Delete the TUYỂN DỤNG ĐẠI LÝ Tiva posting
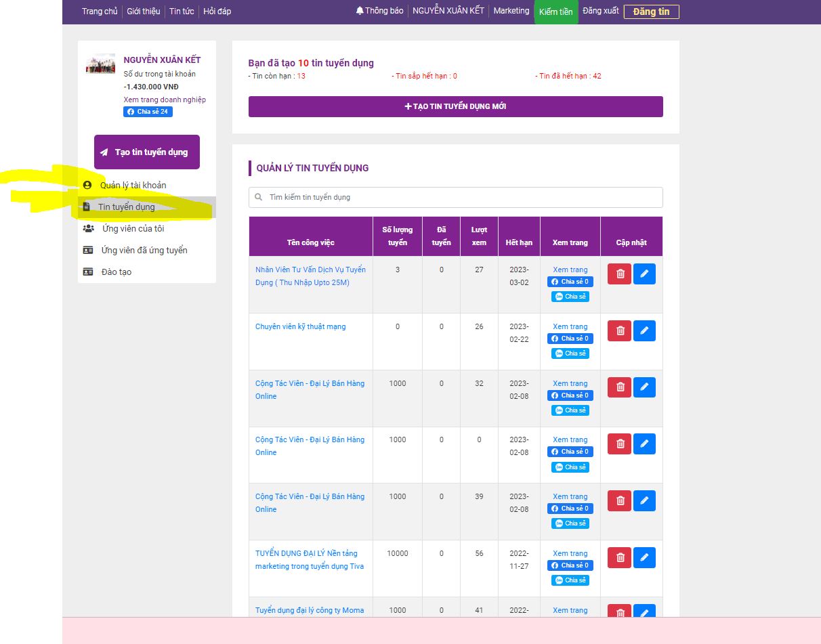 [619, 557]
